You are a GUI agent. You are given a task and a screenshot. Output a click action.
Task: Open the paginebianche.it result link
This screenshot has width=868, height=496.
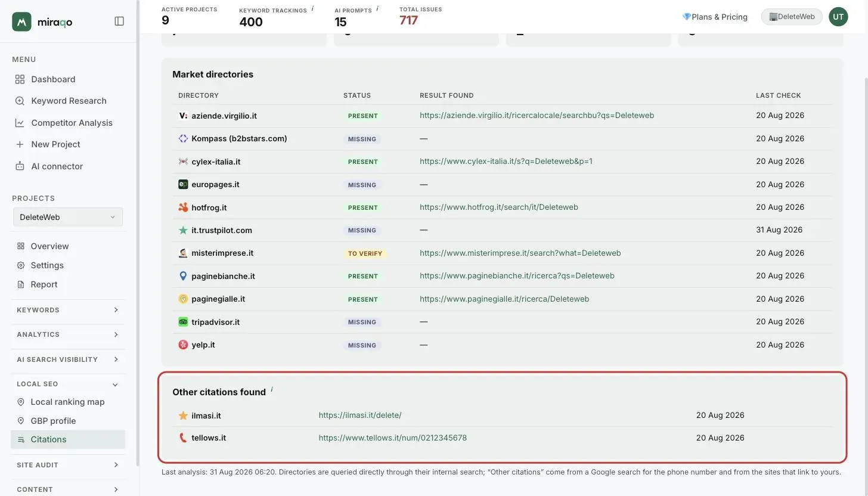click(x=517, y=275)
